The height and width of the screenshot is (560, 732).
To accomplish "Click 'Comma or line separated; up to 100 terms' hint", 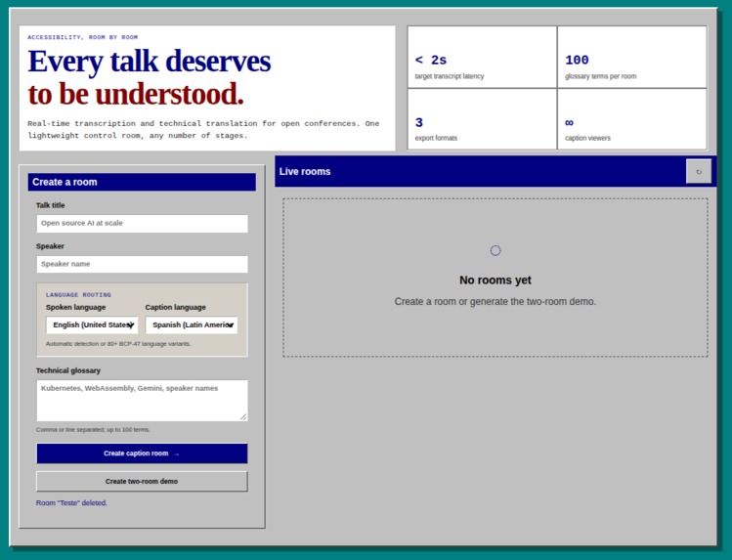I will (x=93, y=429).
